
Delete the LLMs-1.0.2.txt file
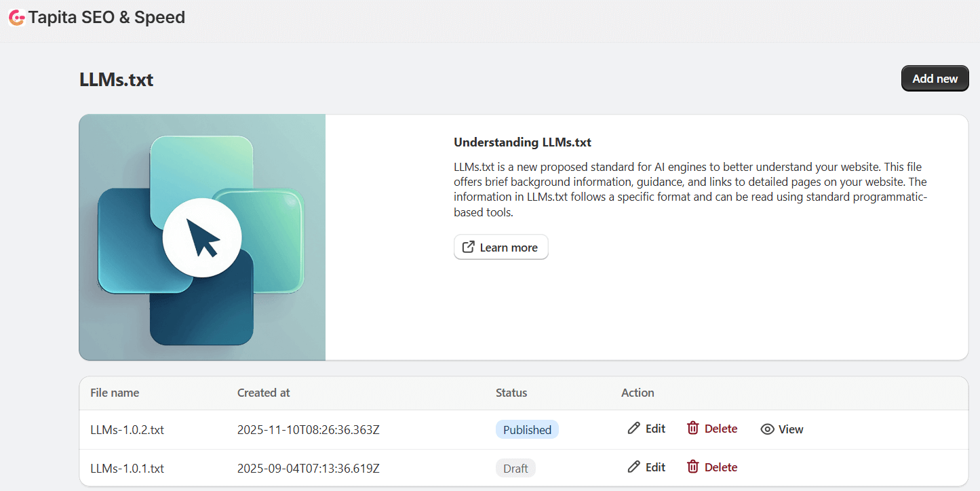click(x=711, y=429)
